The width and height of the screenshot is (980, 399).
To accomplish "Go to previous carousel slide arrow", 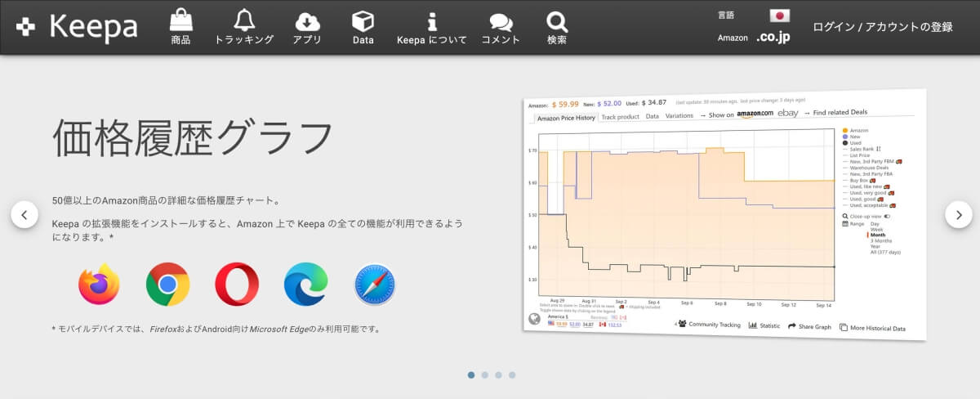I will pos(24,214).
